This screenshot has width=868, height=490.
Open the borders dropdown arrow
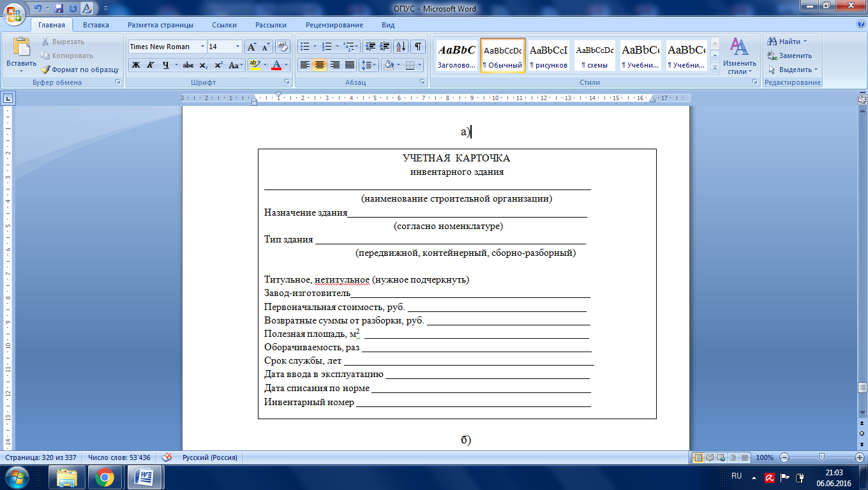tap(419, 65)
